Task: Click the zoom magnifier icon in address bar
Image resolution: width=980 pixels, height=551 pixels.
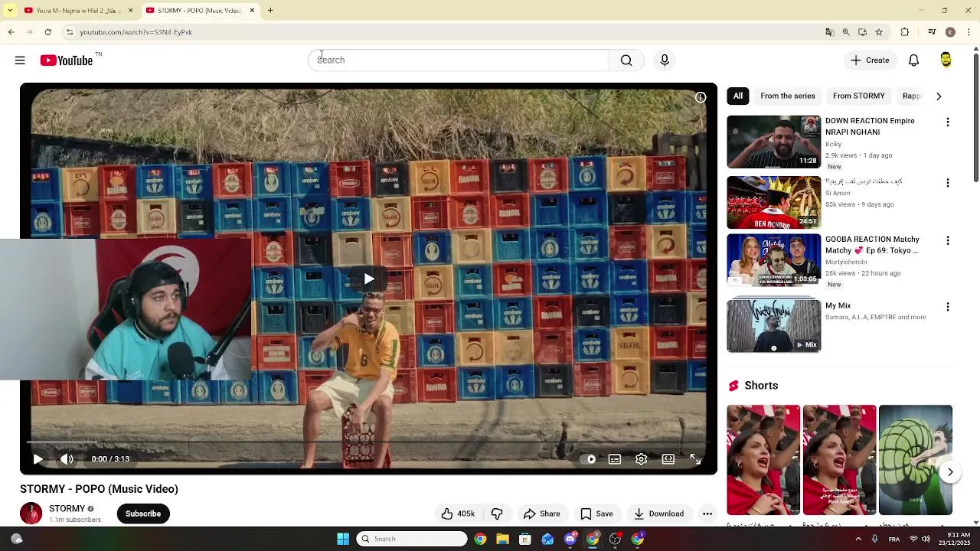Action: [846, 32]
